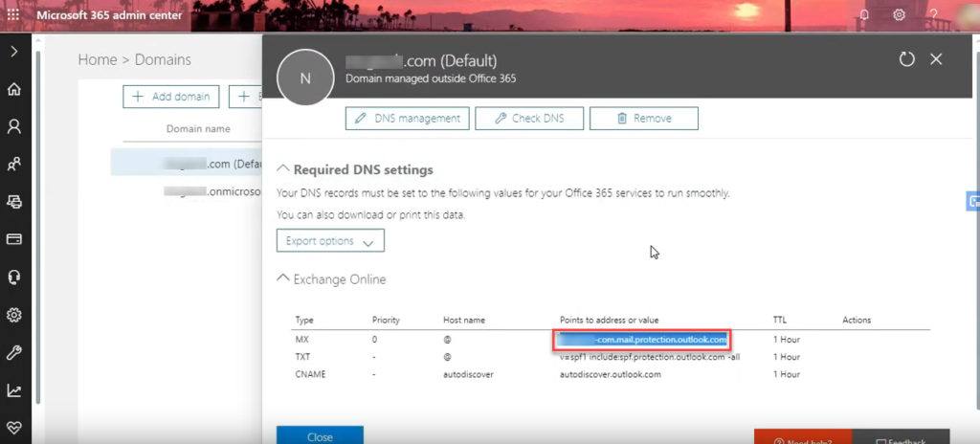Open notifications bell in header
The width and height of the screenshot is (980, 444).
864,14
